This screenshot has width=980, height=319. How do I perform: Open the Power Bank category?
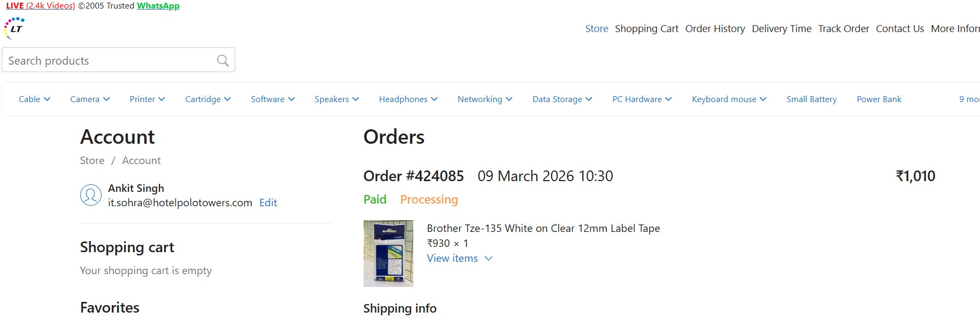pos(878,99)
